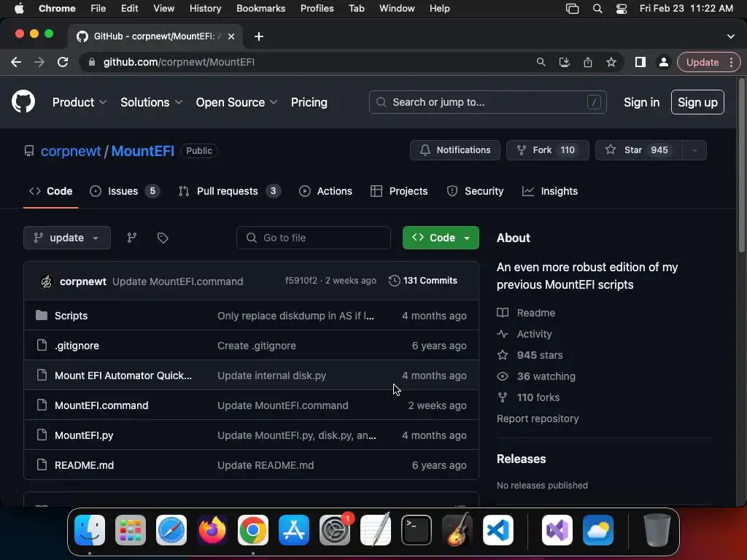
Task: Open MountEFI.command file
Action: click(x=101, y=405)
